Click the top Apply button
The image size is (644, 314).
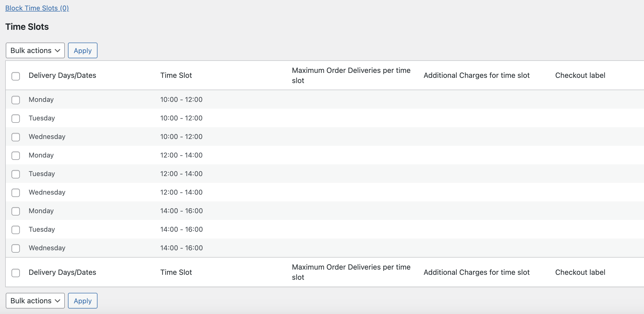[x=83, y=50]
